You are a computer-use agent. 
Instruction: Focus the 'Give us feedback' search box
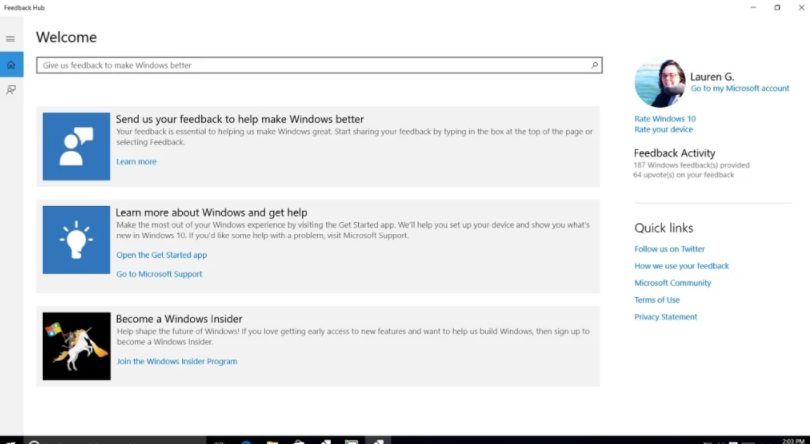(x=319, y=65)
